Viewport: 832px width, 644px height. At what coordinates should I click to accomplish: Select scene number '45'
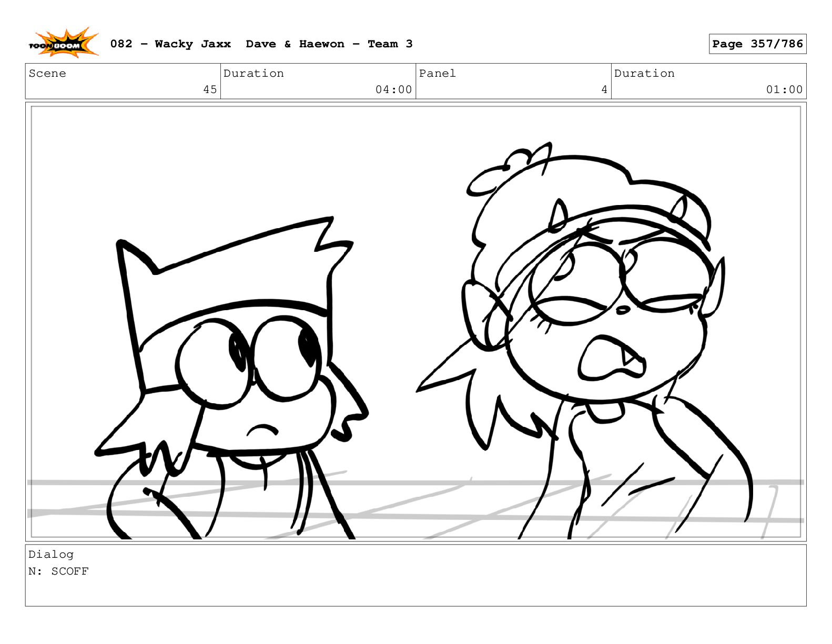(x=210, y=90)
